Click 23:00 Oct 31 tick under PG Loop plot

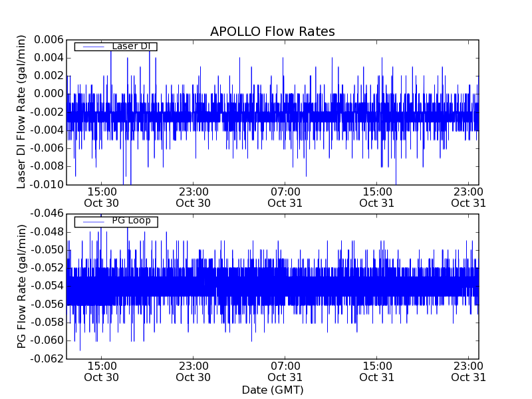(x=468, y=371)
